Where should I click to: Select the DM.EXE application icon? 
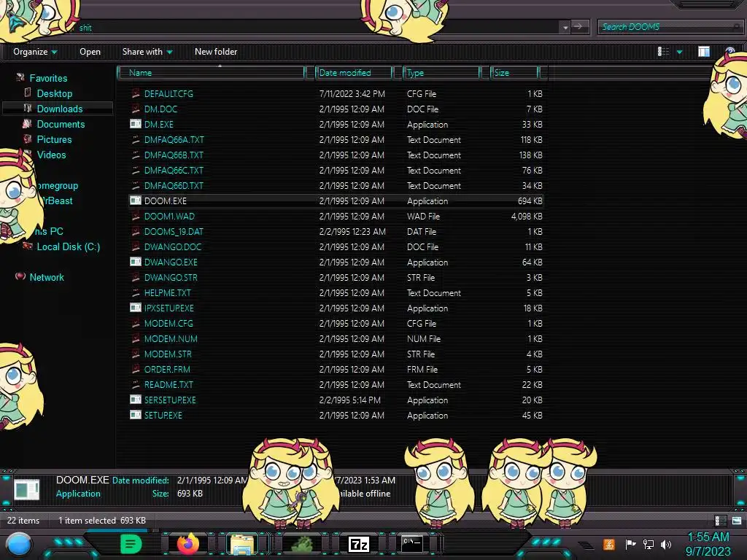[135, 124]
